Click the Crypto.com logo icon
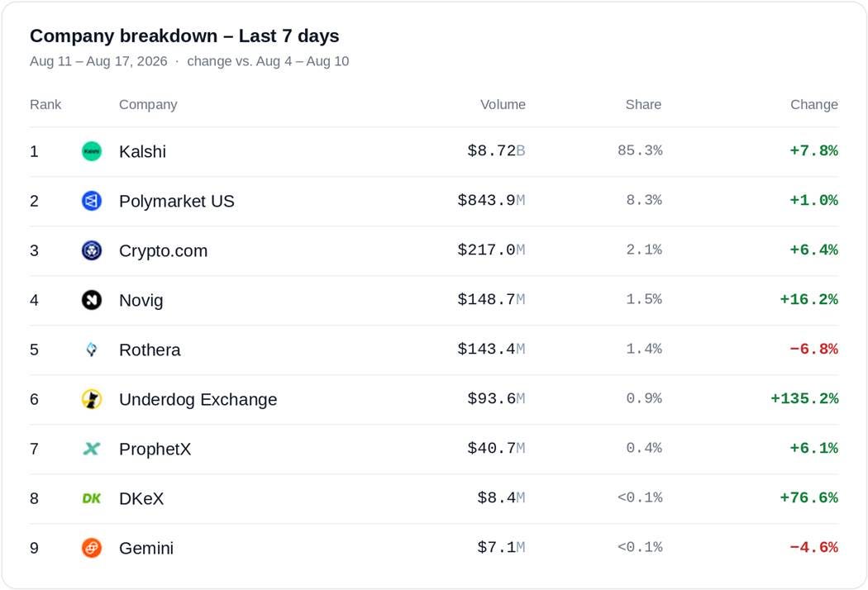This screenshot has width=868, height=590. click(x=91, y=250)
